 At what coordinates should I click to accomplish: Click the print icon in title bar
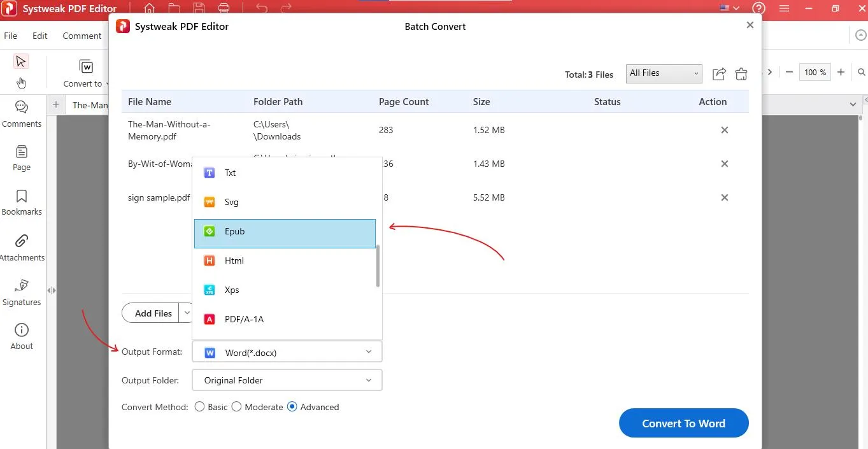[224, 9]
